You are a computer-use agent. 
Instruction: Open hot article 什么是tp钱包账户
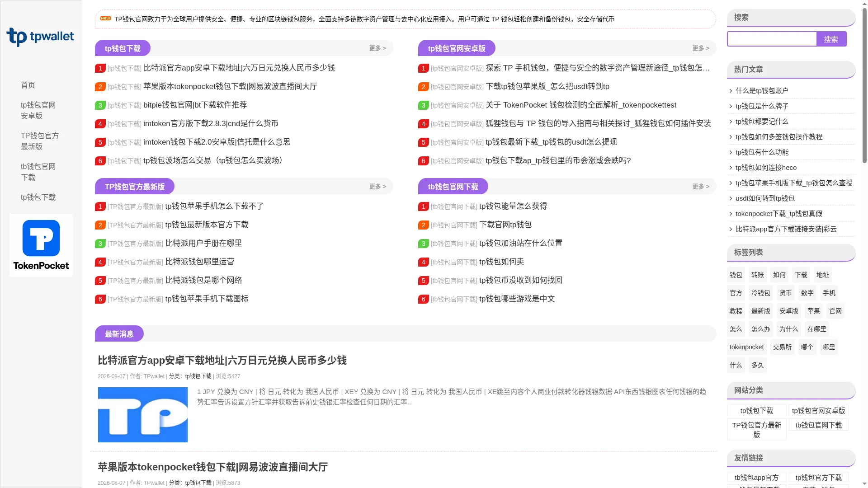762,90
